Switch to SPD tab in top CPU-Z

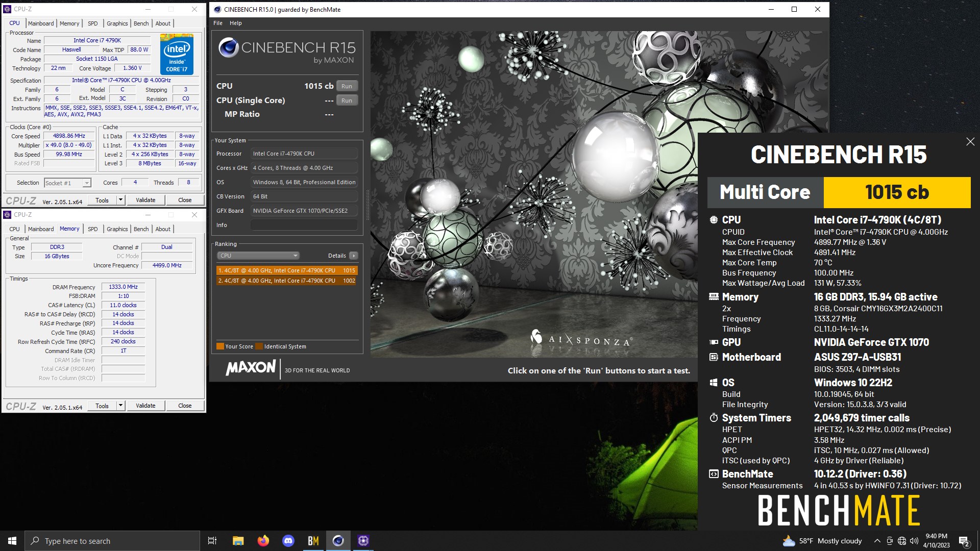click(92, 23)
